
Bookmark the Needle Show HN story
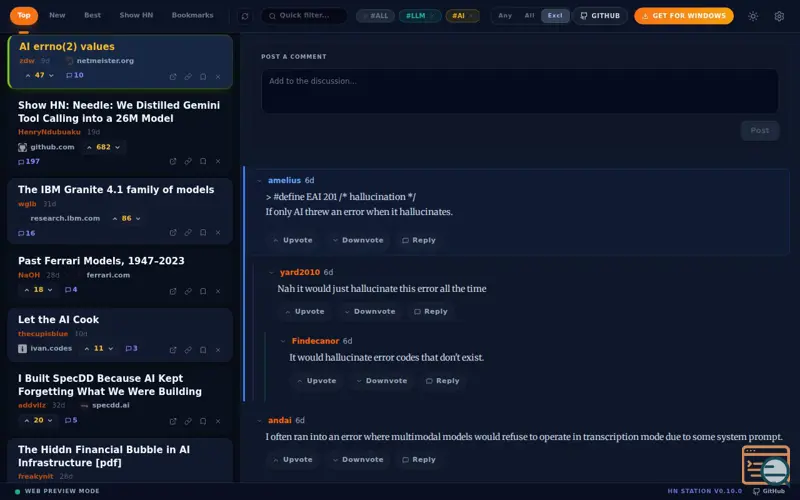pos(203,161)
